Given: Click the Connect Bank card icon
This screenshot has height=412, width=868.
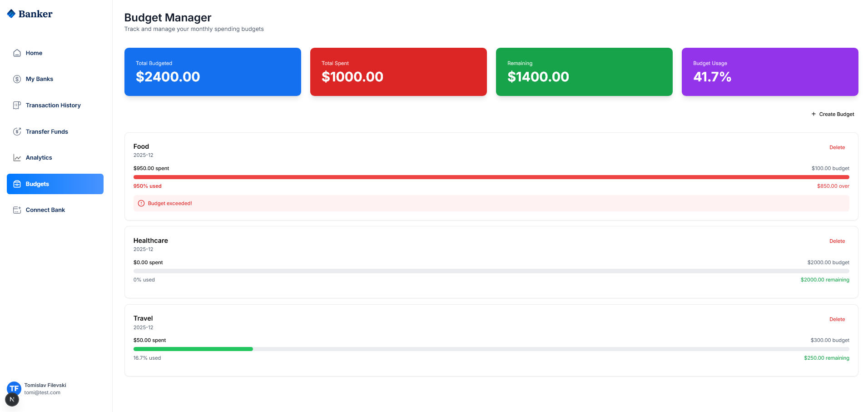Looking at the screenshot, I should click(17, 210).
